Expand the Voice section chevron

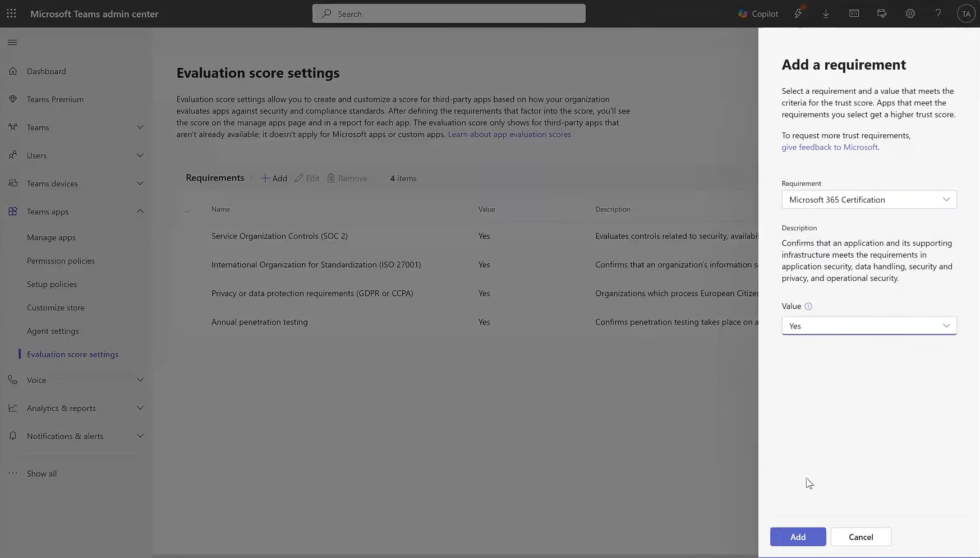coord(140,379)
